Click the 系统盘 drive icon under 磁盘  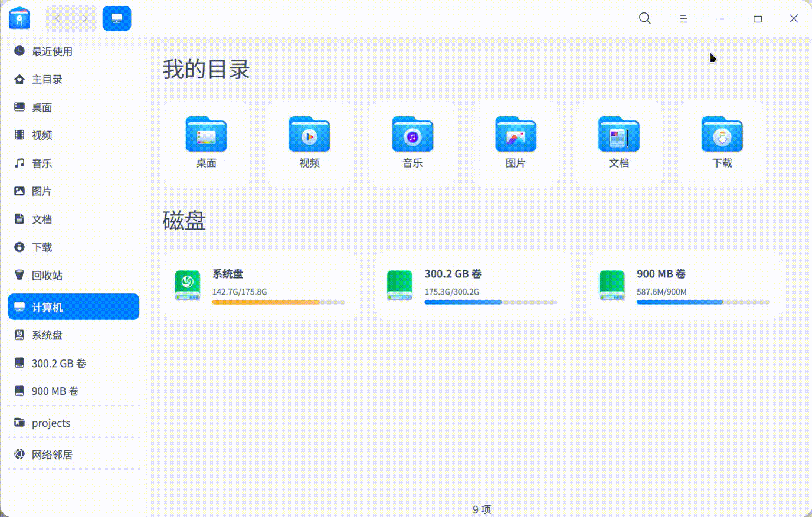pyautogui.click(x=187, y=284)
